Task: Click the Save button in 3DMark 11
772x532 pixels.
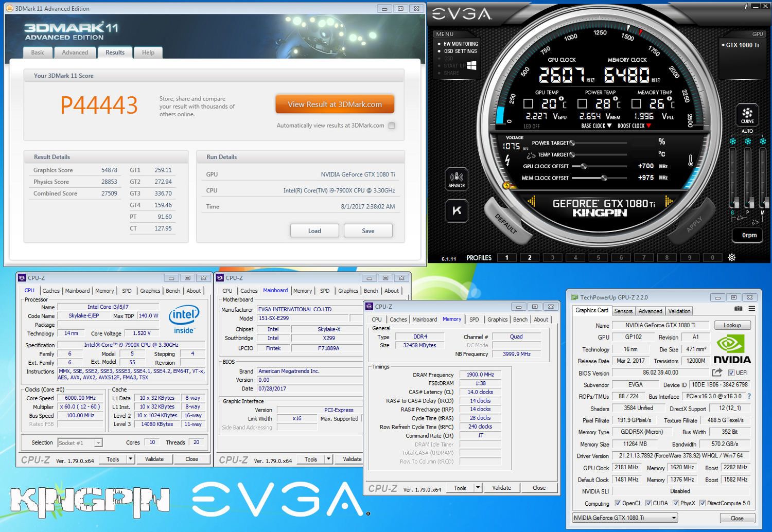Action: pos(368,230)
